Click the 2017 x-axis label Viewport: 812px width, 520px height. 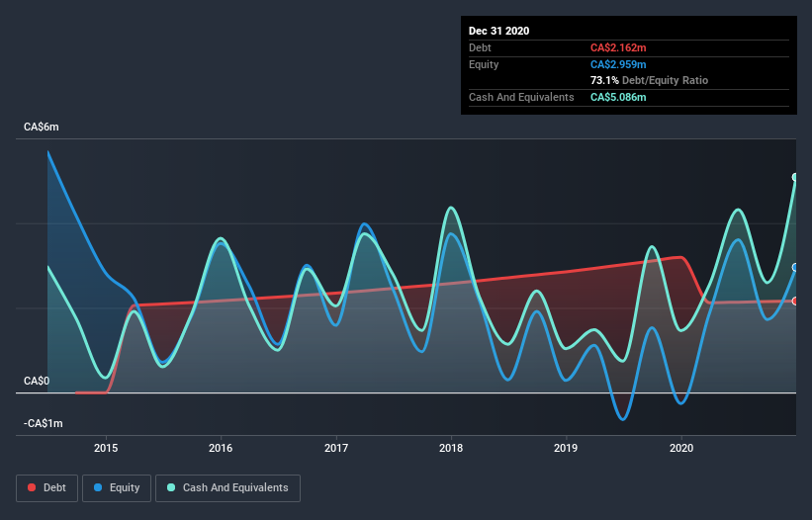tap(336, 448)
